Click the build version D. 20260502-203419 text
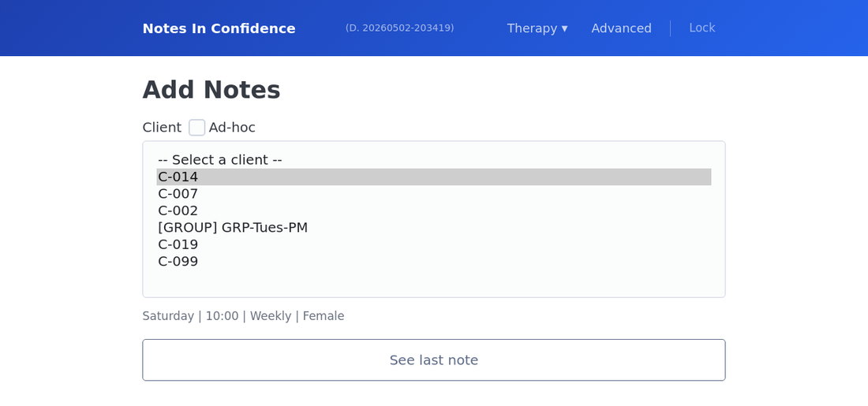This screenshot has width=868, height=406. coord(400,28)
